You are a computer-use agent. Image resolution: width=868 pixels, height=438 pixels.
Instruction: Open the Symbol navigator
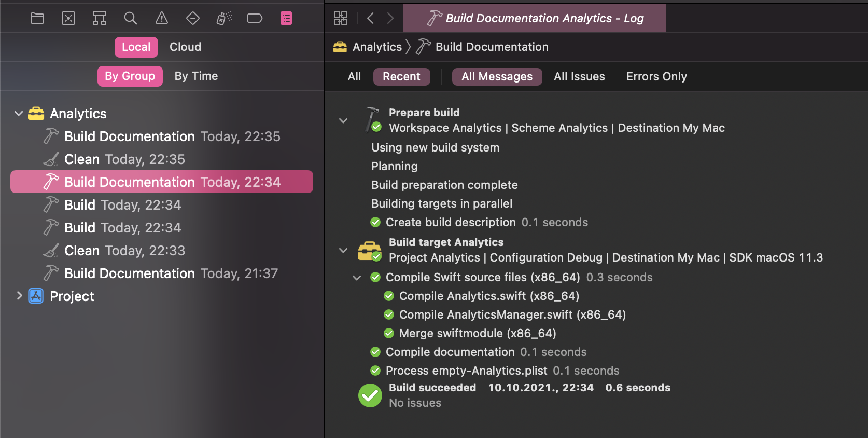pyautogui.click(x=100, y=19)
